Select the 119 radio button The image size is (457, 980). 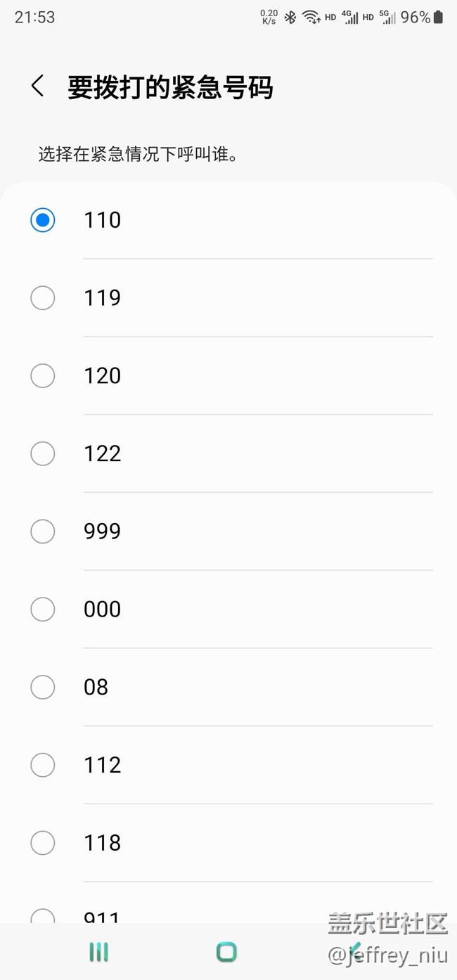(x=43, y=298)
